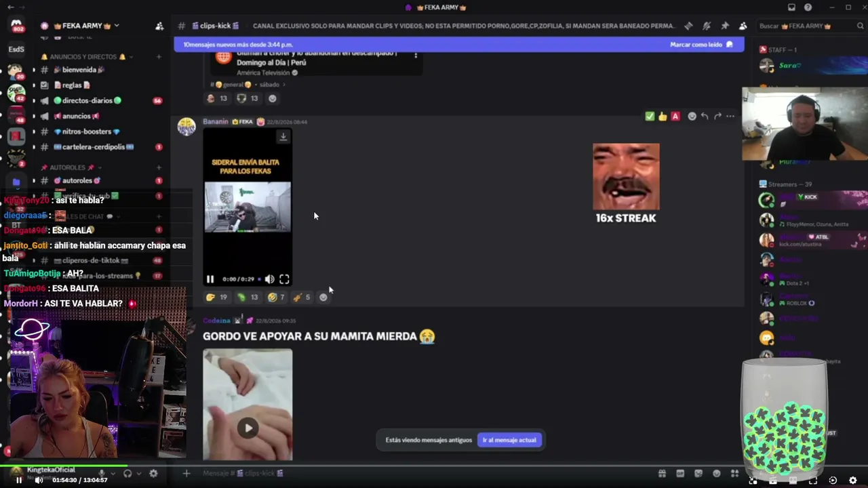Image resolution: width=868 pixels, height=488 pixels.
Task: Open Discord direct messages home icon
Action: [x=17, y=26]
